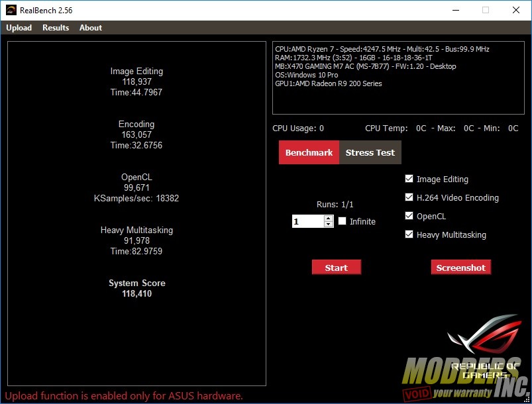The width and height of the screenshot is (532, 404).
Task: Disable the H.264 Video Encoding test
Action: 409,197
